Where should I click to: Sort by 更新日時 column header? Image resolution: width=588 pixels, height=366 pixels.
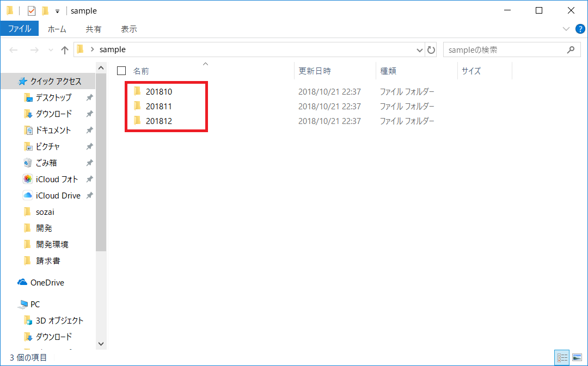point(314,71)
